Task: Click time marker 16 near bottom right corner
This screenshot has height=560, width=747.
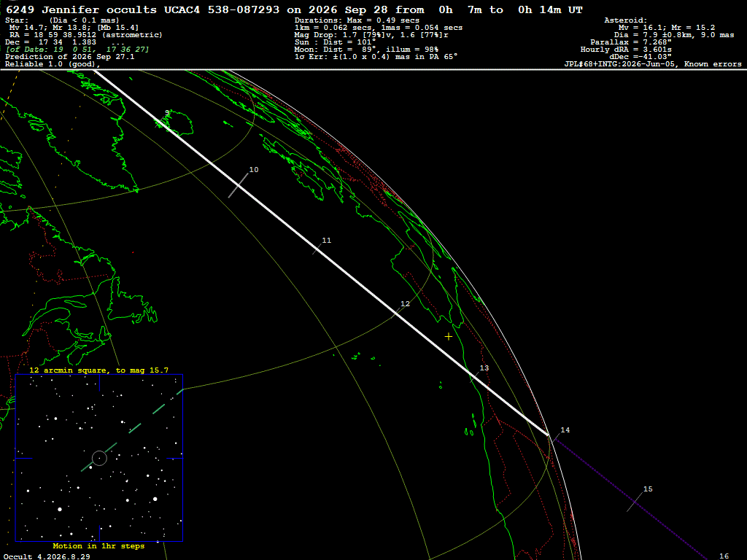Action: coord(724,556)
